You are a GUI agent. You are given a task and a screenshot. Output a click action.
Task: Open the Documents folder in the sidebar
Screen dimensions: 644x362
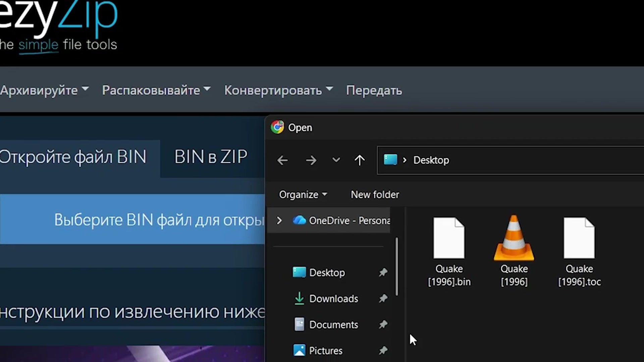point(333,324)
